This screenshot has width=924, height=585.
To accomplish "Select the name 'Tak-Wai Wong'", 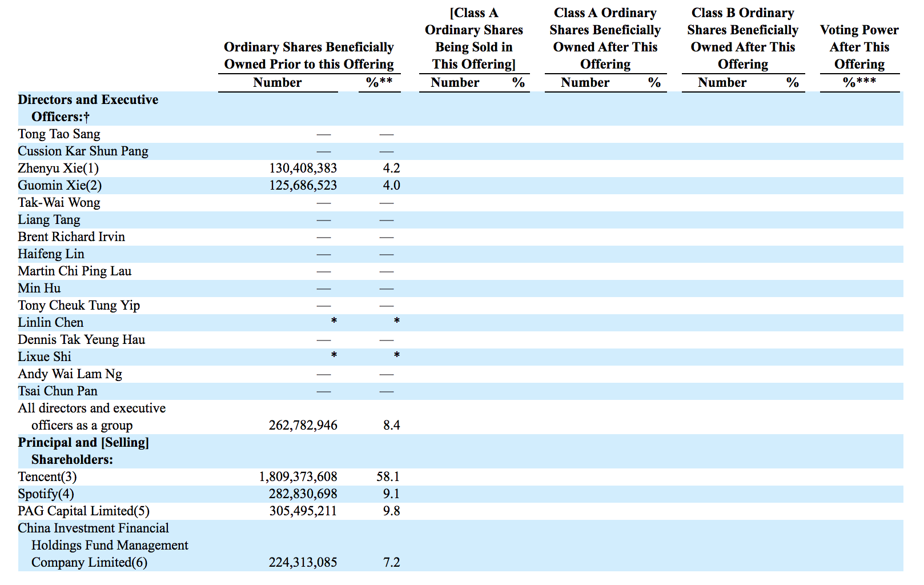I will 59,203.
